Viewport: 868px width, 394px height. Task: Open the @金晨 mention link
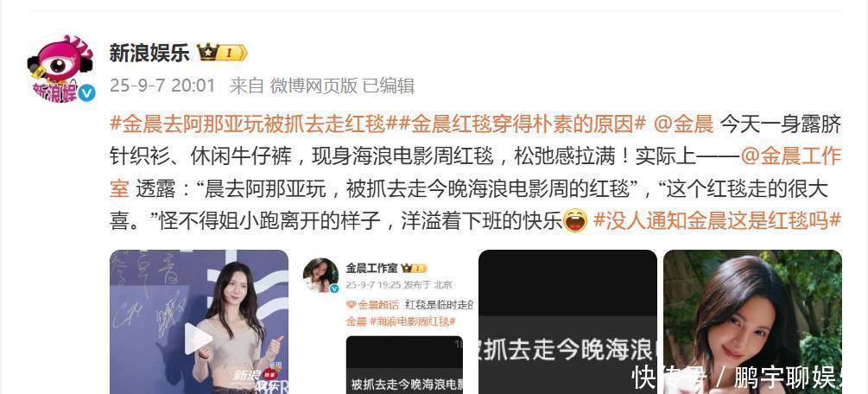coord(683,124)
